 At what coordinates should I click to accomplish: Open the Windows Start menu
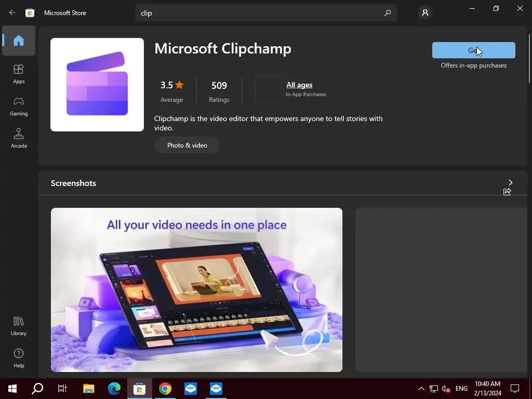pos(12,389)
